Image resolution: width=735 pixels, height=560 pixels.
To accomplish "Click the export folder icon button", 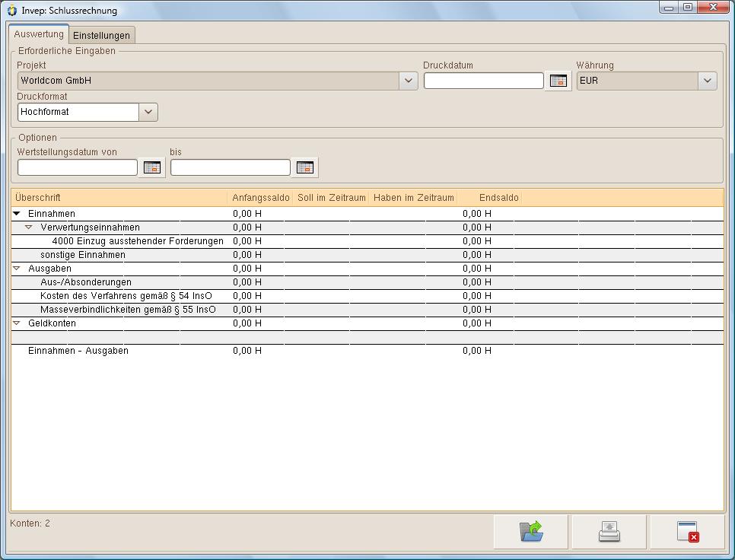I will point(530,532).
